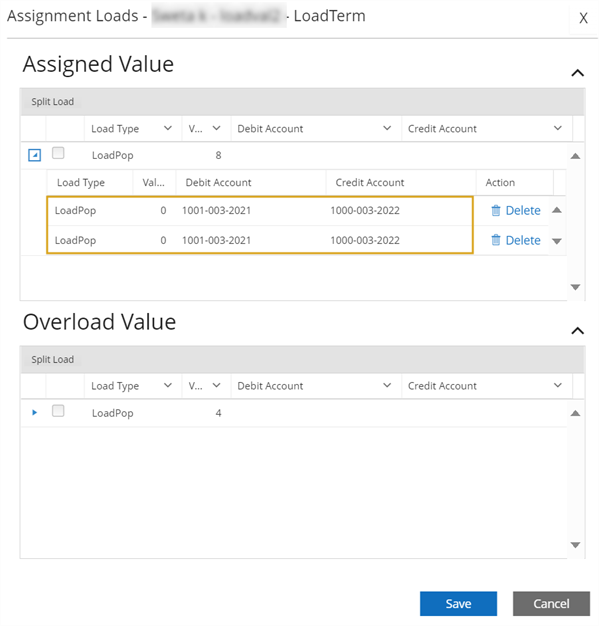This screenshot has height=626, width=599.
Task: Click Split Load in Assigned Value toolbar
Action: [x=53, y=102]
